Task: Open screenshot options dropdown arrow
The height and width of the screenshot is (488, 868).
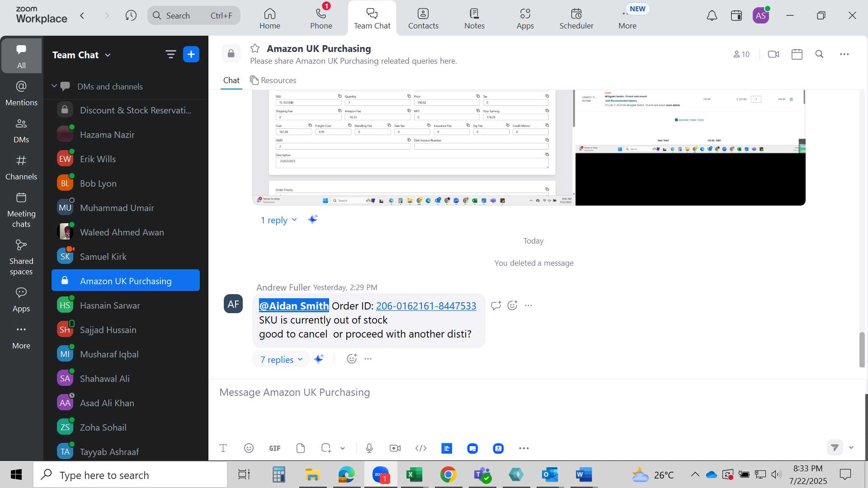Action: (343, 448)
